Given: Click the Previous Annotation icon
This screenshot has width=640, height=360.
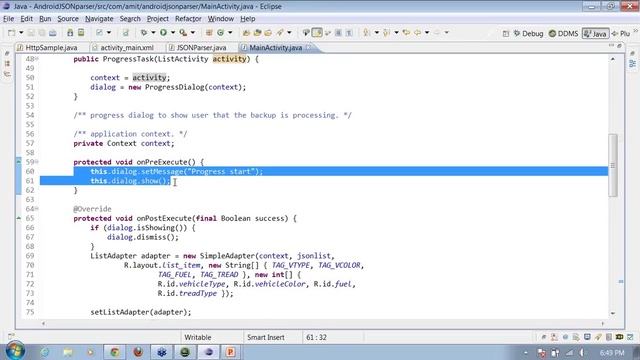Looking at the screenshot, I should click(x=386, y=33).
